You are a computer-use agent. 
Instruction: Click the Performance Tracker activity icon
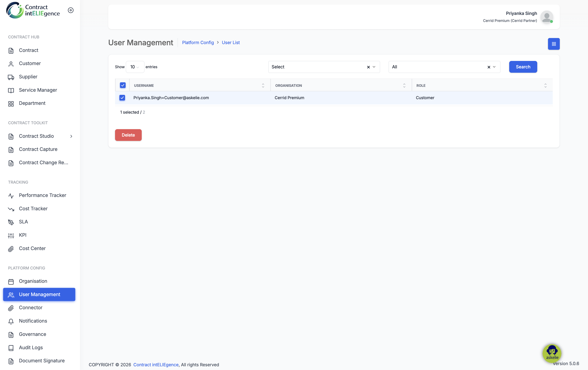[11, 196]
